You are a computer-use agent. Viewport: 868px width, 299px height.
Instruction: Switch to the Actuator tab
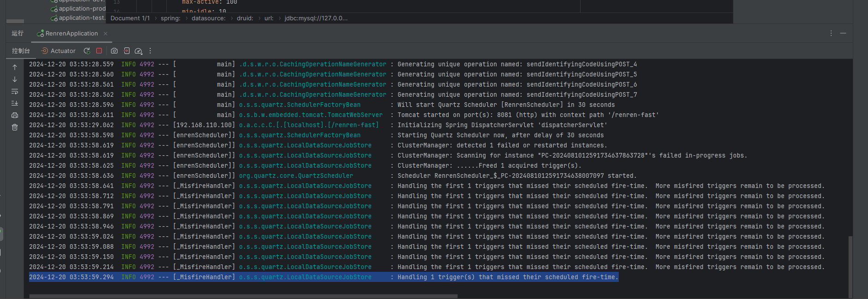pyautogui.click(x=58, y=51)
